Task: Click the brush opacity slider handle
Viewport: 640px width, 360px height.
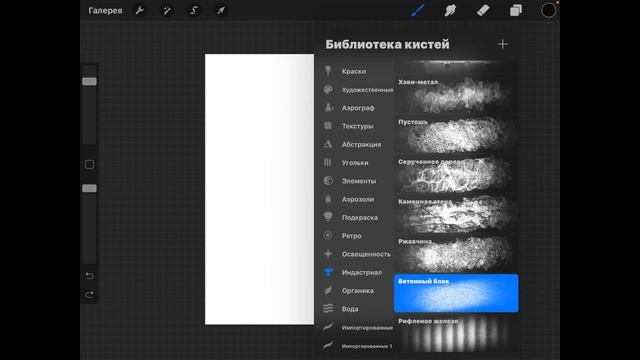Action: pos(89,188)
